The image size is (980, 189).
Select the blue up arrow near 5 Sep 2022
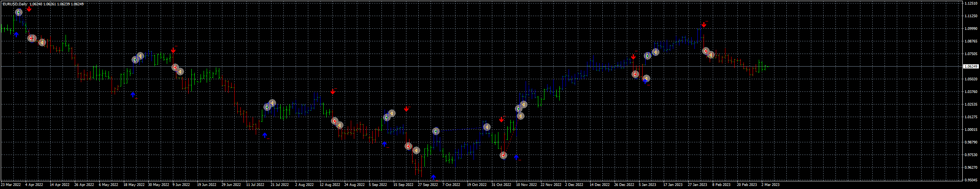click(384, 144)
